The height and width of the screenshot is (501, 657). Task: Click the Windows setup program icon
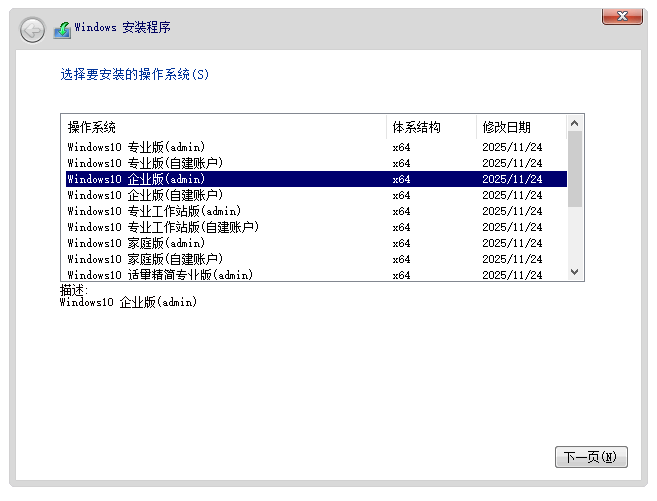[x=62, y=30]
